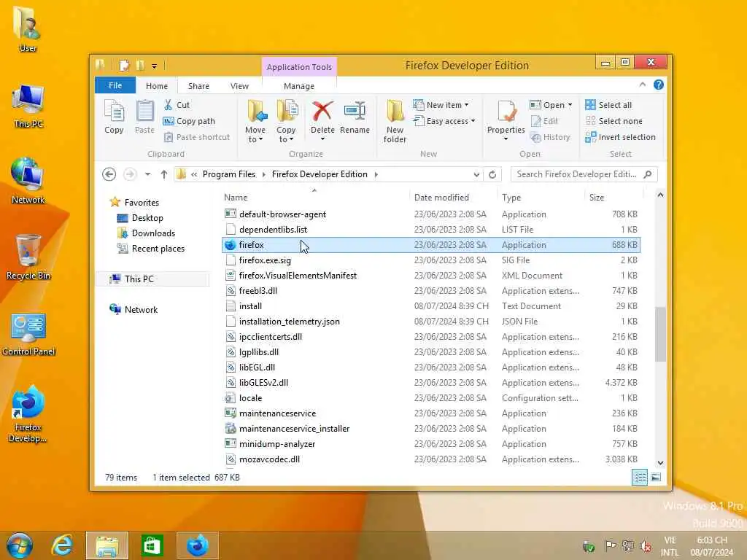Viewport: 747px width, 560px height.
Task: Customize Quick Access Toolbar dropdown
Action: click(155, 66)
